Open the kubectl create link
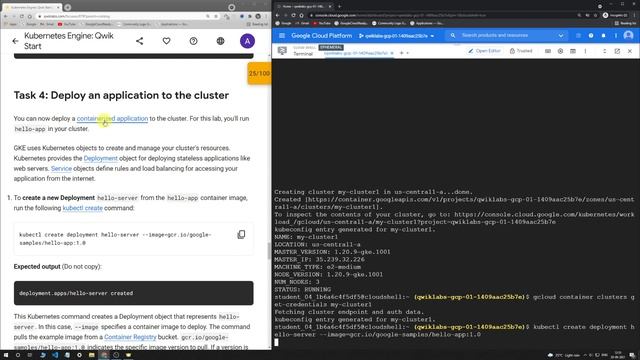The image size is (640, 360). tap(82, 208)
